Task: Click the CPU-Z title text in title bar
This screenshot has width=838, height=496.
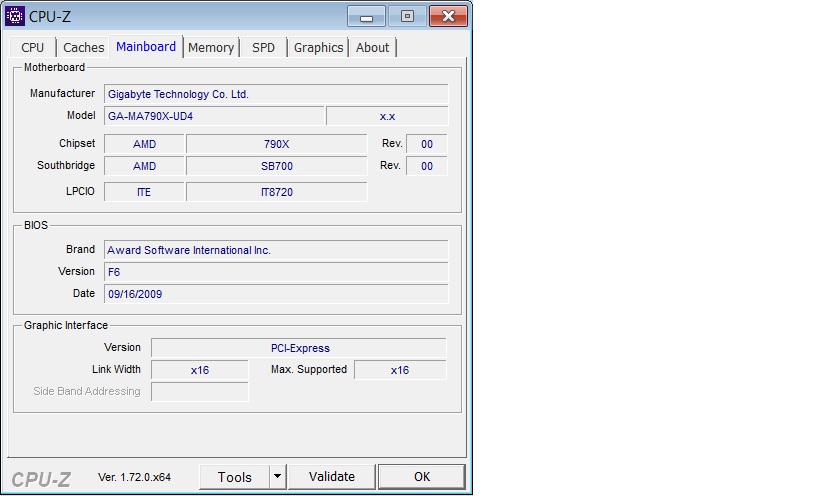Action: [x=50, y=17]
